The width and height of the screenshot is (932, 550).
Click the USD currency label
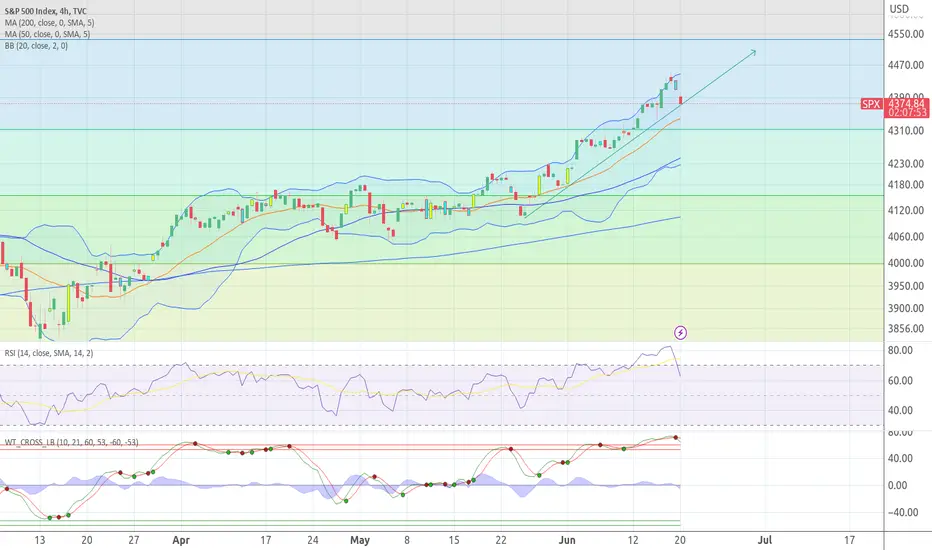899,9
